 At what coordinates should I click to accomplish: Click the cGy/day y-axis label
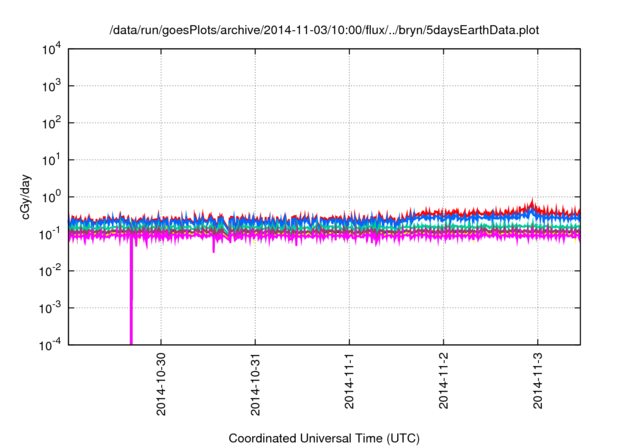click(x=26, y=197)
